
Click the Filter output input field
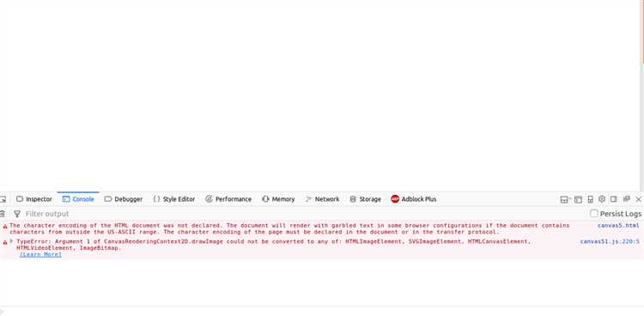click(304, 214)
